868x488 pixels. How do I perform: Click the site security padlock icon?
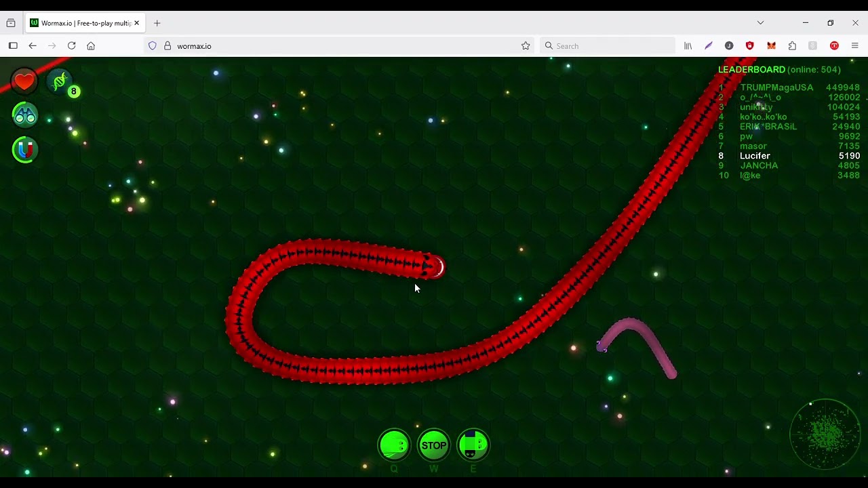point(167,46)
